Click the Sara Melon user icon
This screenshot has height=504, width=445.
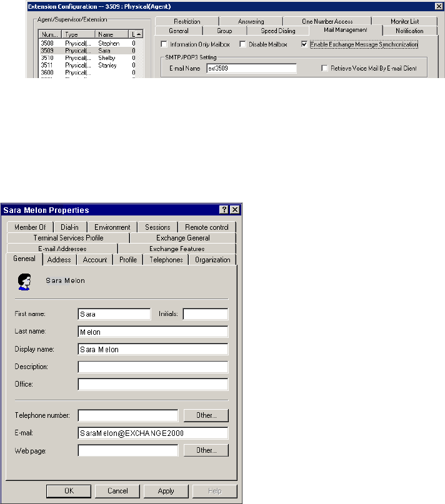tap(24, 282)
